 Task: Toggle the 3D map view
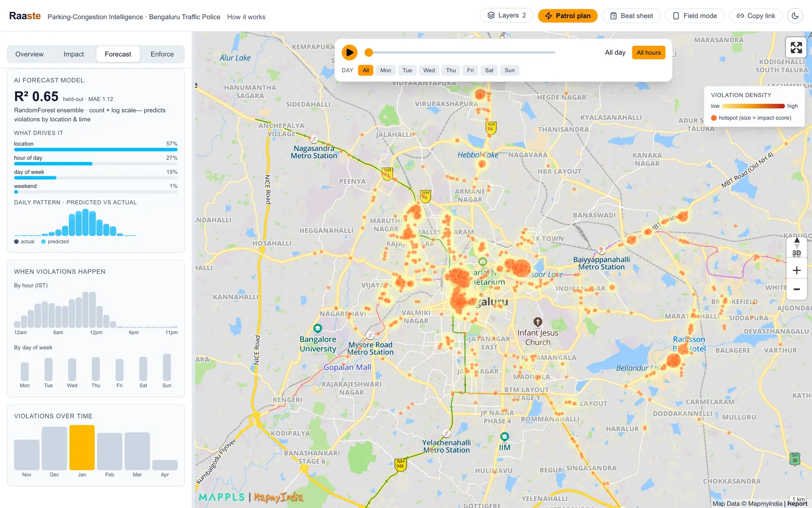pos(796,253)
